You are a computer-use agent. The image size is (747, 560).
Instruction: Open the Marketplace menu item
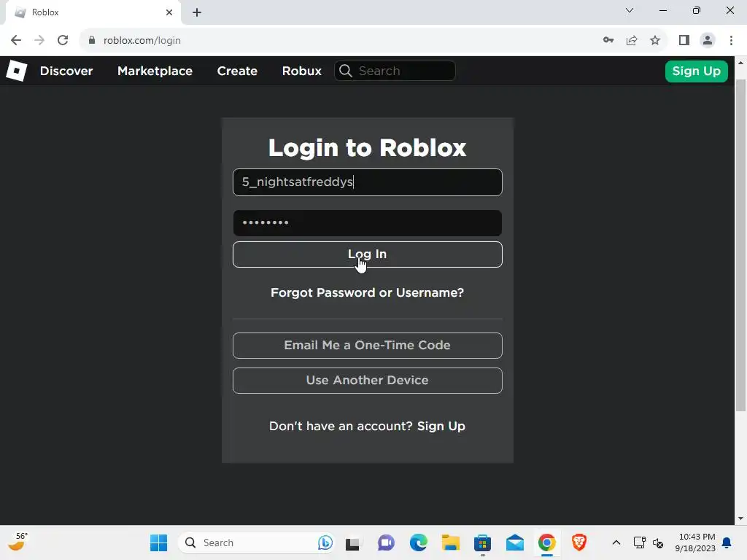pos(155,71)
